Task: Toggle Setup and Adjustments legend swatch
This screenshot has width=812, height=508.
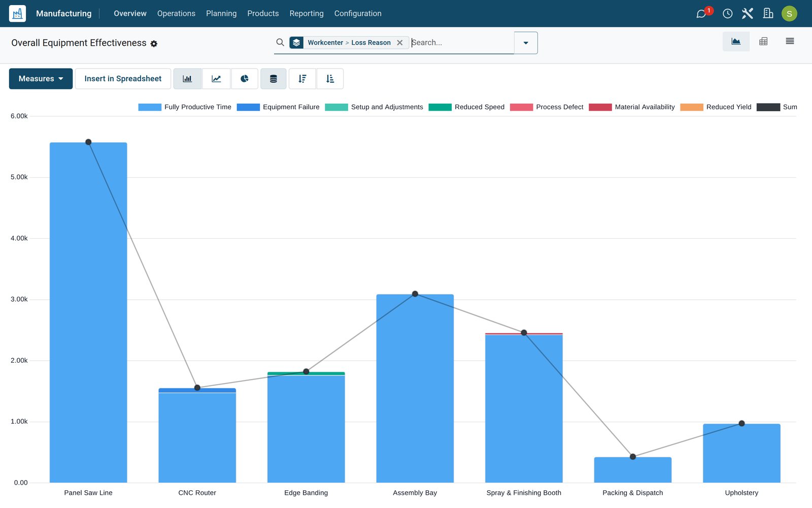Action: click(x=336, y=107)
